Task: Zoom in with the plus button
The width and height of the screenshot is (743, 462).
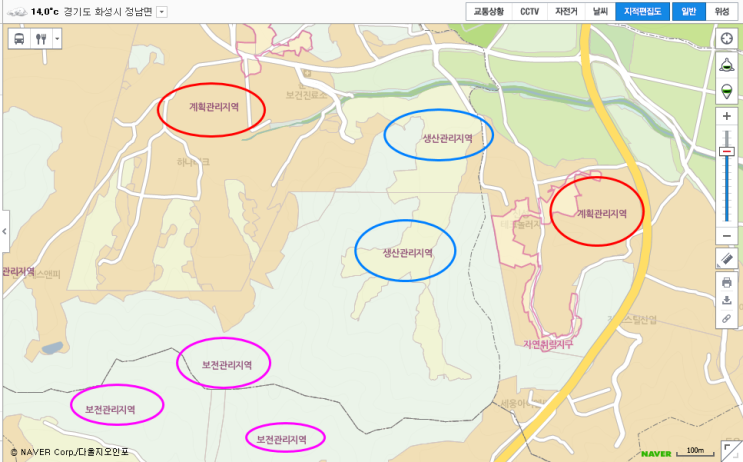Action: [x=726, y=116]
